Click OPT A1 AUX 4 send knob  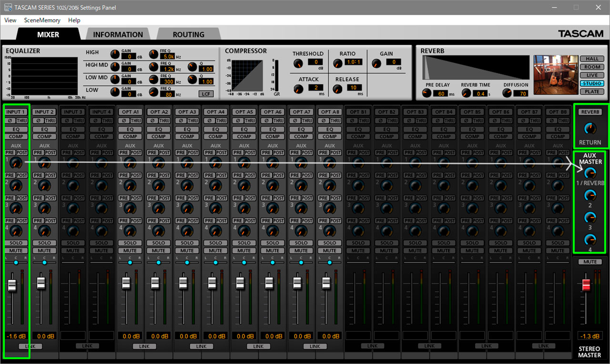coord(130,231)
